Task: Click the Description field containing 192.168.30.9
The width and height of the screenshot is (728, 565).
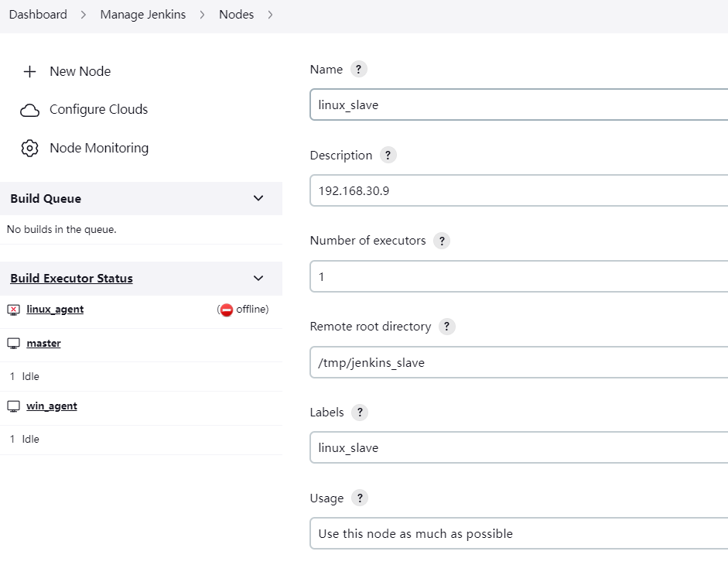Action: (x=519, y=190)
